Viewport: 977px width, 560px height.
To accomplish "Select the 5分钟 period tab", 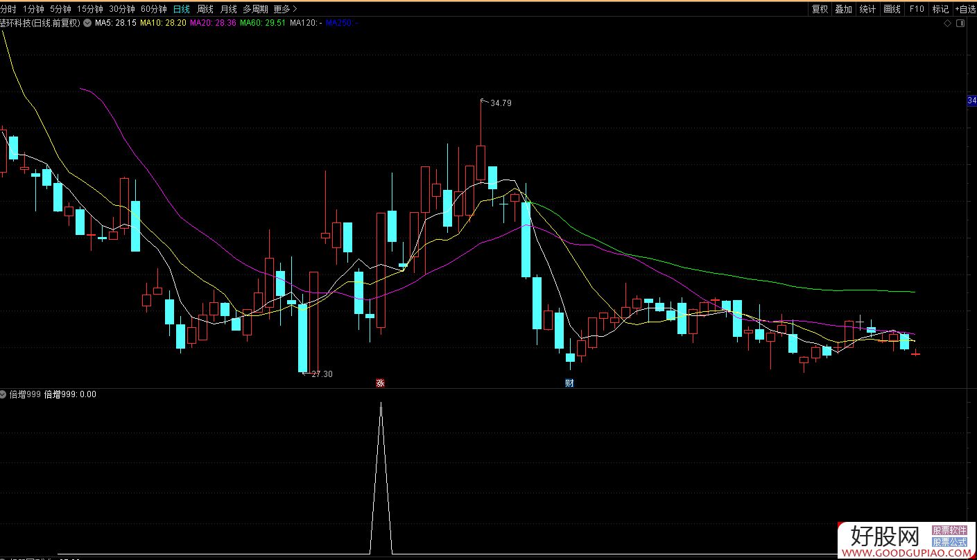I will [60, 9].
